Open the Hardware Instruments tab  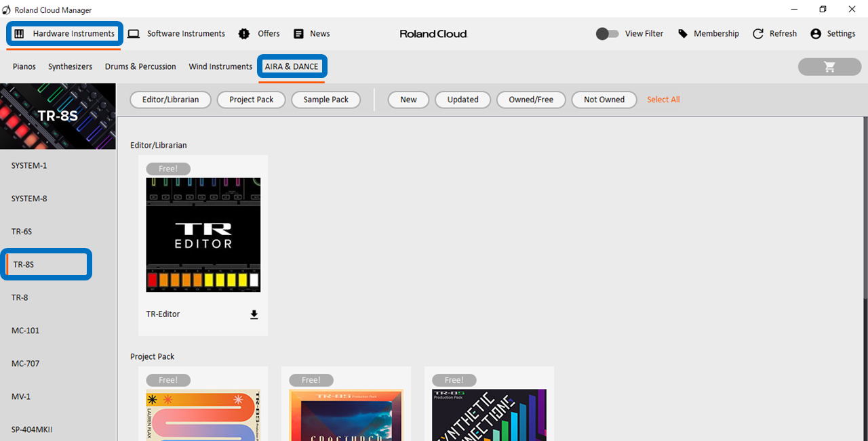click(64, 34)
